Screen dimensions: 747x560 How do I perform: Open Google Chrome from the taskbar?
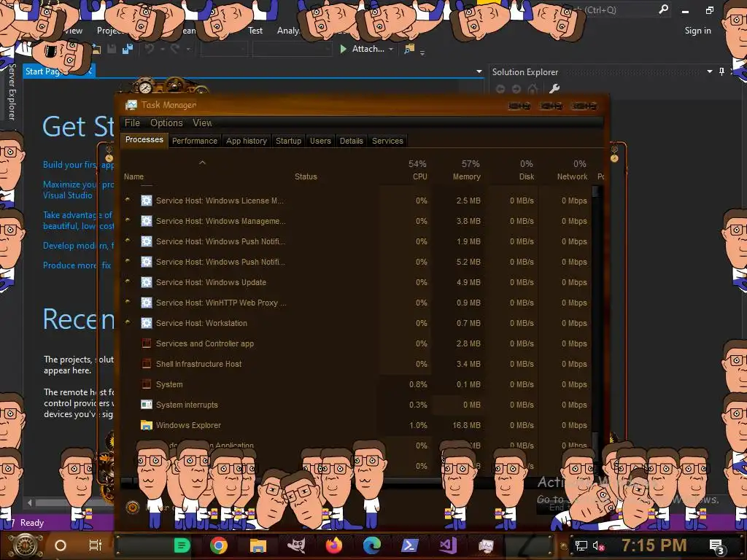(219, 545)
